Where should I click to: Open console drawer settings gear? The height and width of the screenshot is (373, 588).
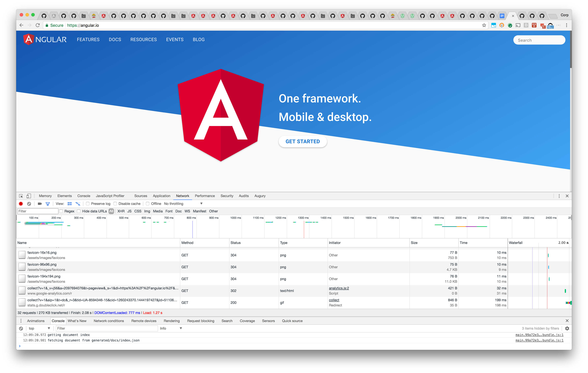(x=567, y=328)
